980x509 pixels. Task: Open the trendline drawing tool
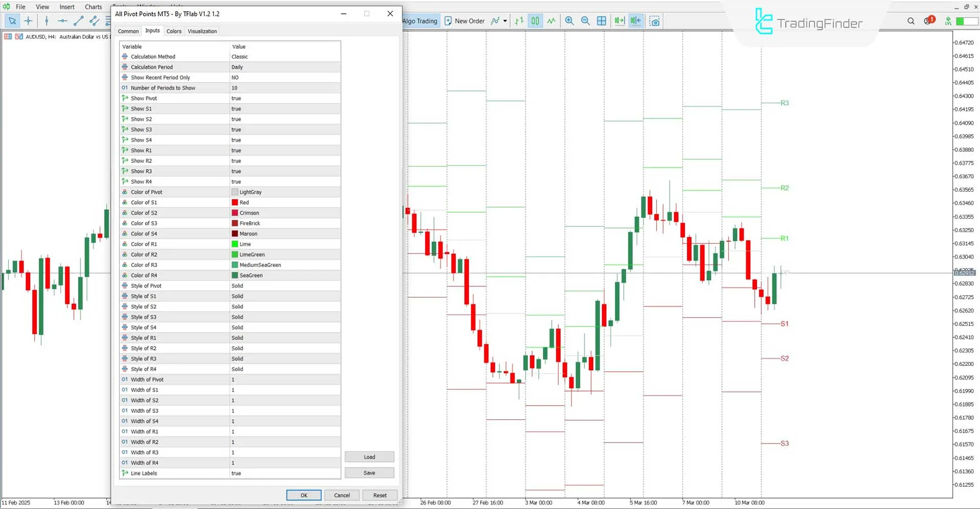tap(78, 21)
